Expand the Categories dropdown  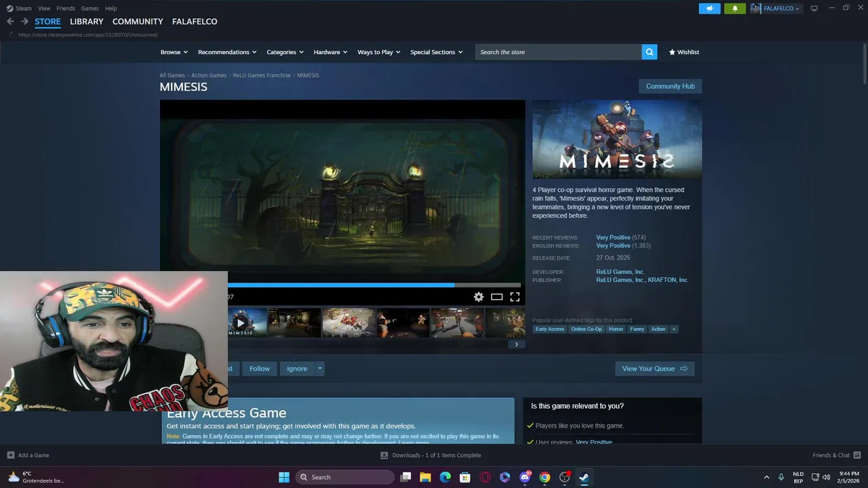[285, 52]
